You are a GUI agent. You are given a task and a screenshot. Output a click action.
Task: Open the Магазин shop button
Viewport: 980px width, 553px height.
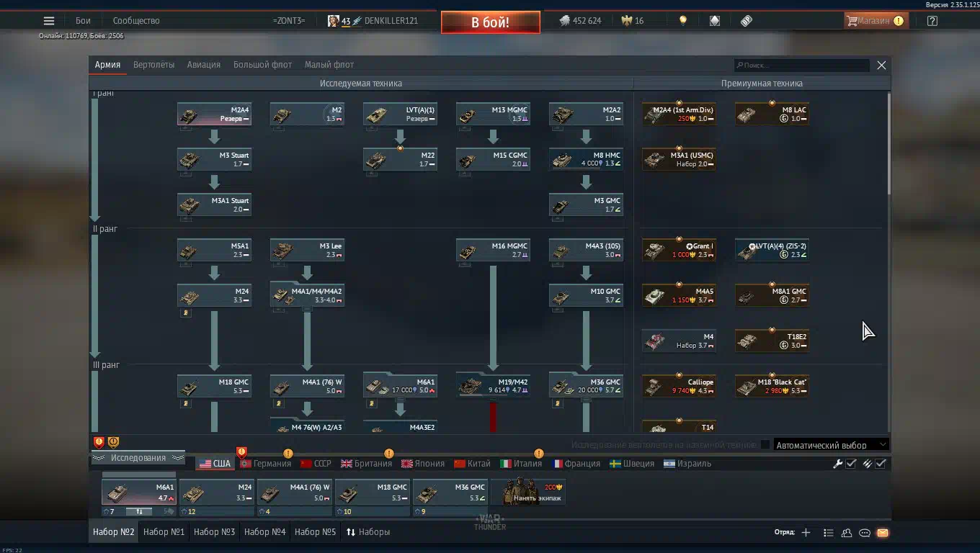[875, 21]
